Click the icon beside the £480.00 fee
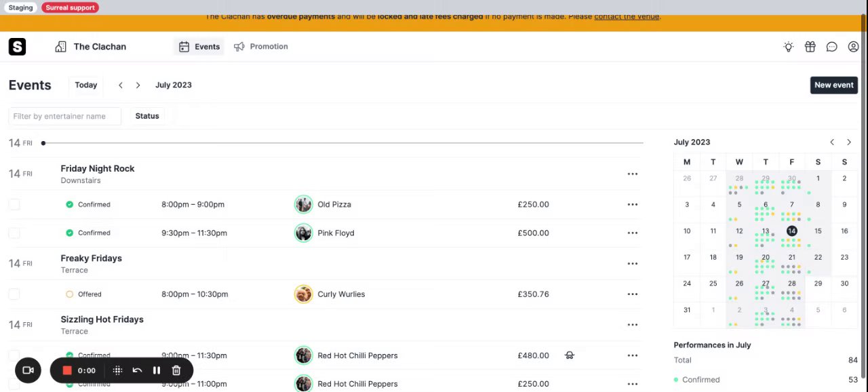This screenshot has width=868, height=392. pyautogui.click(x=570, y=355)
